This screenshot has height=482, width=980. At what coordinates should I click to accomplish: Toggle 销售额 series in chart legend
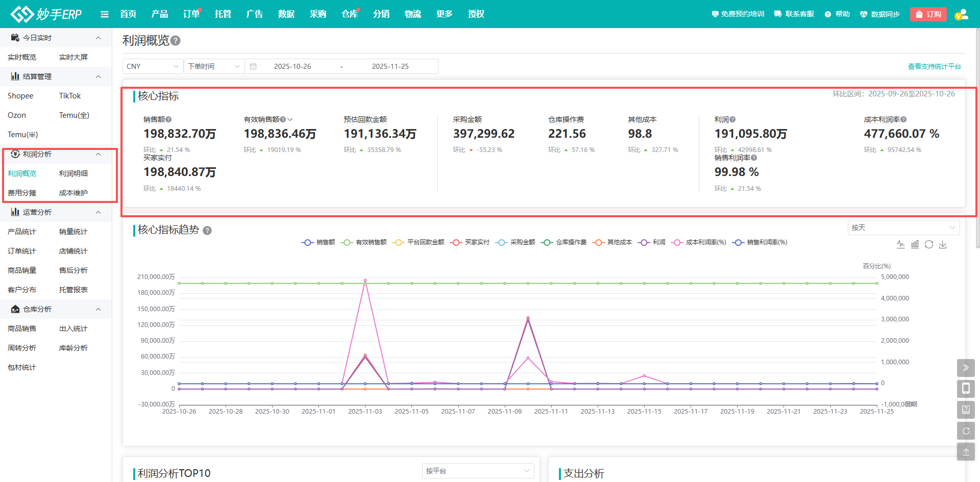click(318, 242)
